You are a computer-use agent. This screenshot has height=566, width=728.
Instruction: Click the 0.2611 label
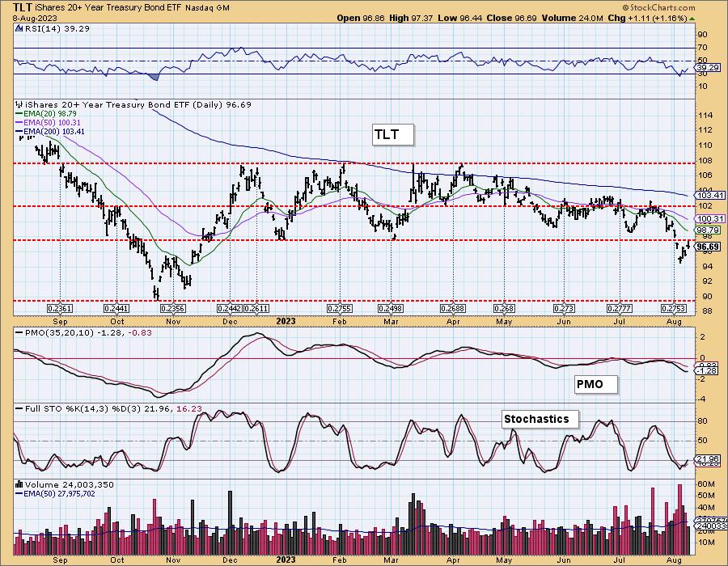(256, 309)
